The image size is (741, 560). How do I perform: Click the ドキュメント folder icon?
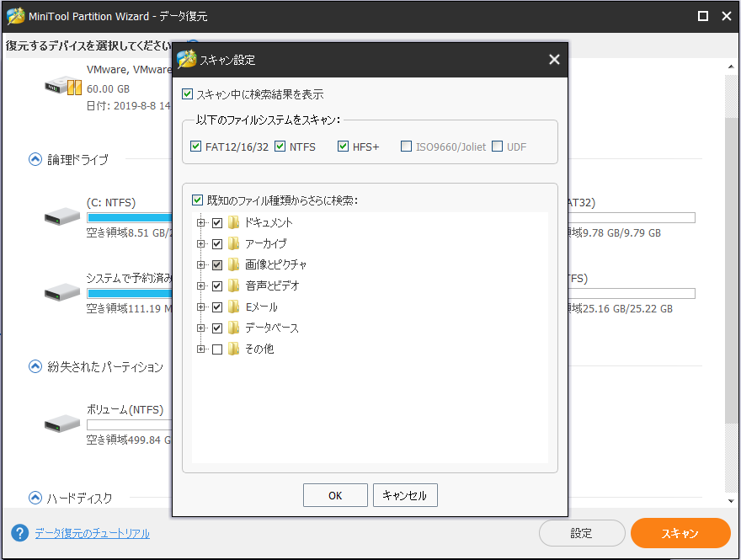click(233, 222)
